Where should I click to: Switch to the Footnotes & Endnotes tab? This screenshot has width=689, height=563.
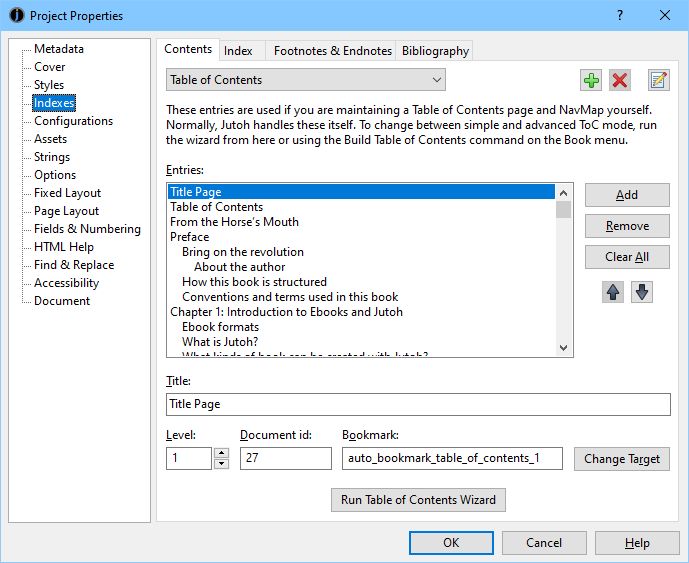(x=332, y=51)
